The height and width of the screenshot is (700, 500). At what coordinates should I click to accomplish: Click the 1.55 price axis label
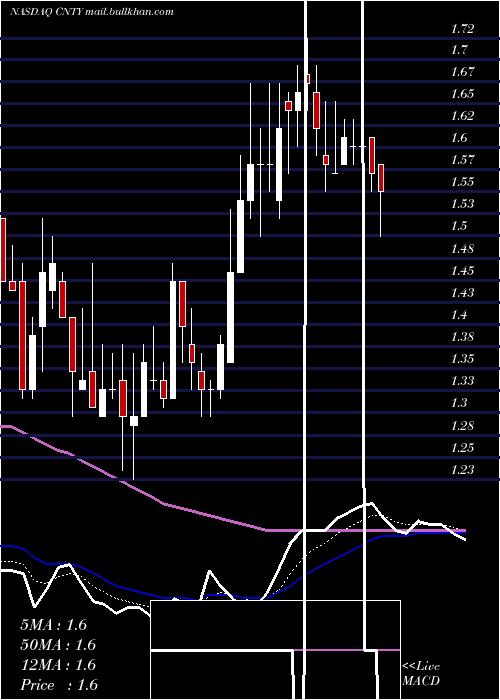(462, 182)
